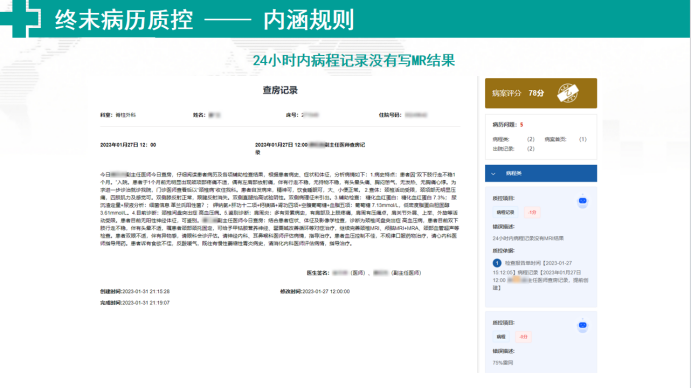Collapse the 病程类 section chevron
This screenshot has width=691, height=388.
(493, 174)
